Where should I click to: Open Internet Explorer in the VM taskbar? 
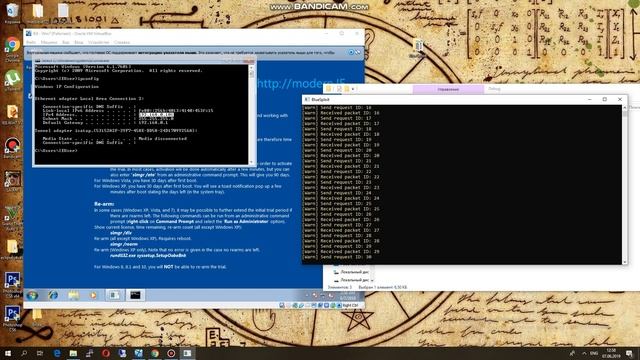(x=53, y=295)
